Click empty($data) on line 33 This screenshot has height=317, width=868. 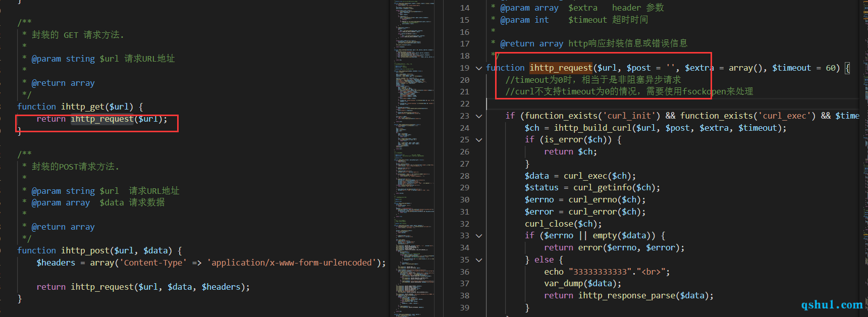[624, 236]
